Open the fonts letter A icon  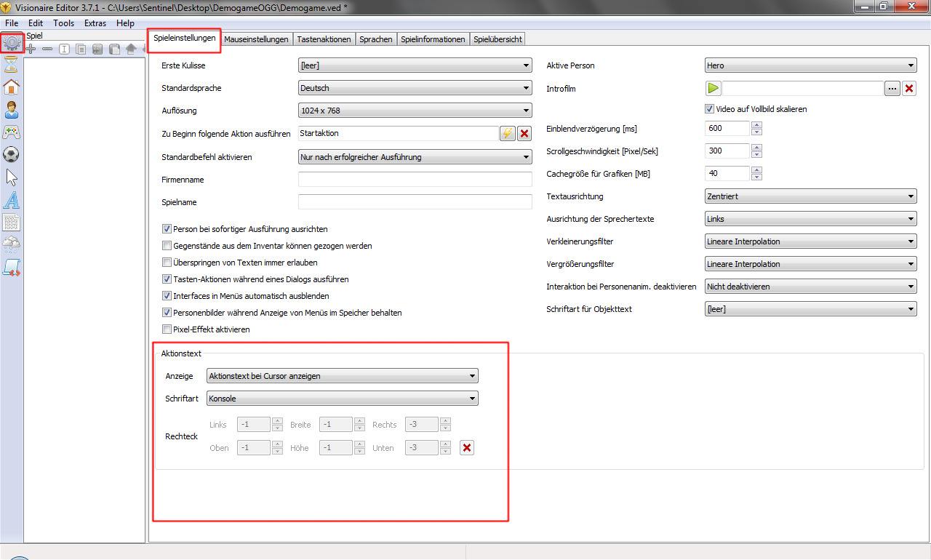point(12,200)
